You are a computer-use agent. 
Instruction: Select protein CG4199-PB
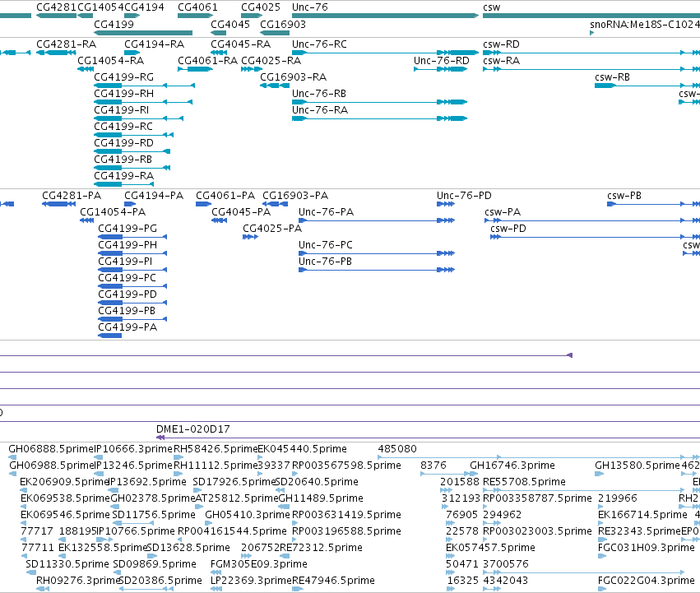tap(127, 311)
